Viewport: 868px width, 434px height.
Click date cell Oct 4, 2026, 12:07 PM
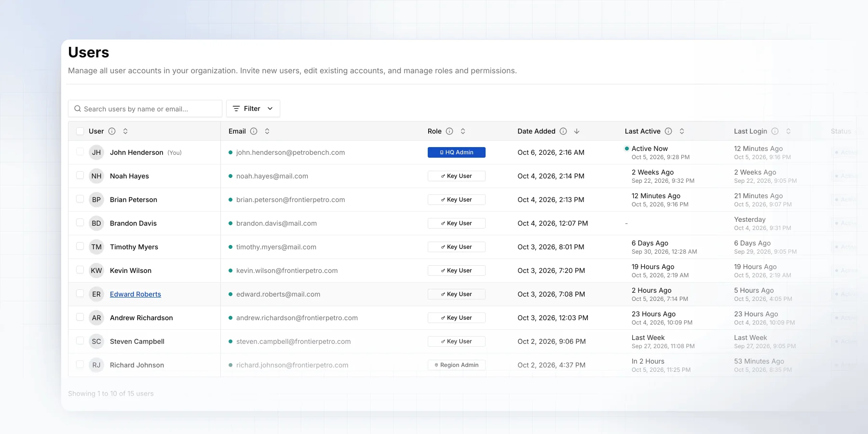(x=553, y=223)
